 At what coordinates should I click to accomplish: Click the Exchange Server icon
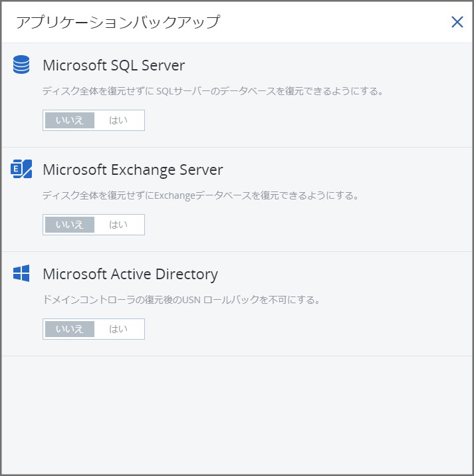click(21, 169)
